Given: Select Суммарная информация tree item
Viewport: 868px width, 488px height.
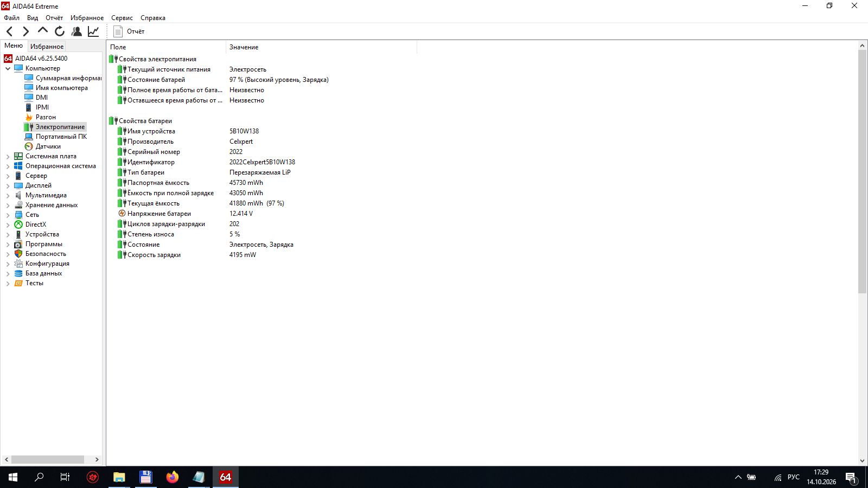Looking at the screenshot, I should click(68, 78).
